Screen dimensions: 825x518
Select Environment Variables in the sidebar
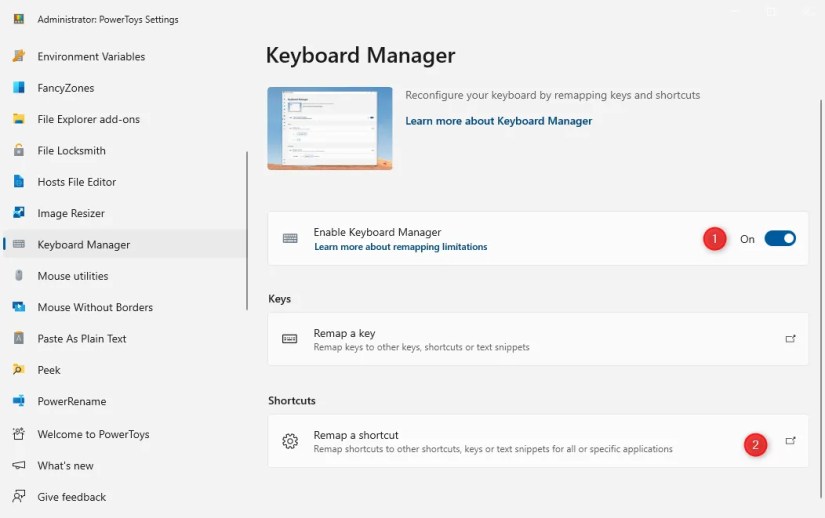[91, 57]
